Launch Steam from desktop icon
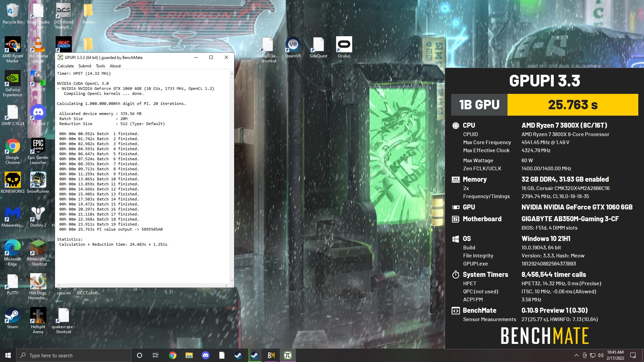Image resolution: width=644 pixels, height=362 pixels. click(12, 318)
